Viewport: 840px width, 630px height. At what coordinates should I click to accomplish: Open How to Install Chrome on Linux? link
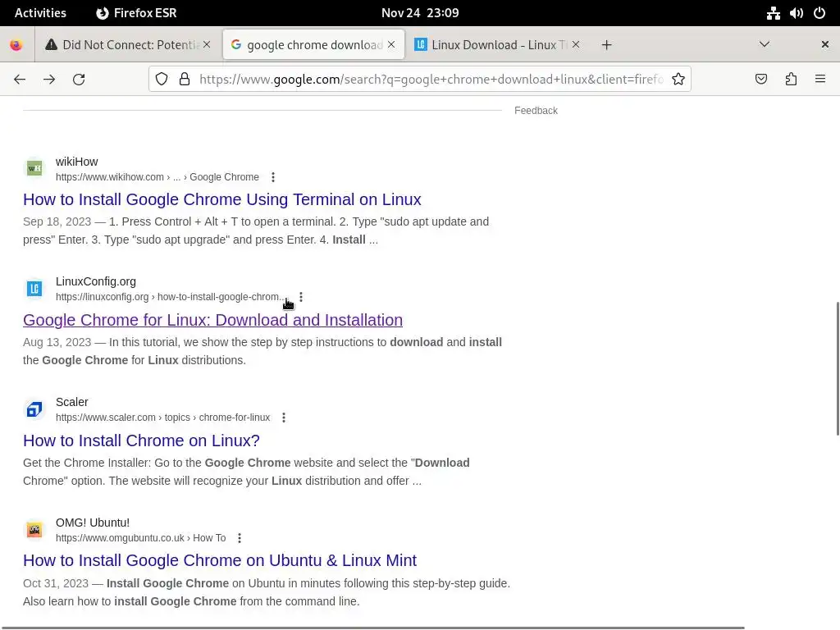click(x=141, y=441)
